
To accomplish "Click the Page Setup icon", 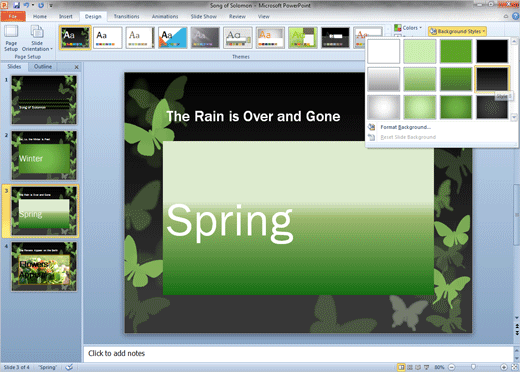I will [x=11, y=38].
